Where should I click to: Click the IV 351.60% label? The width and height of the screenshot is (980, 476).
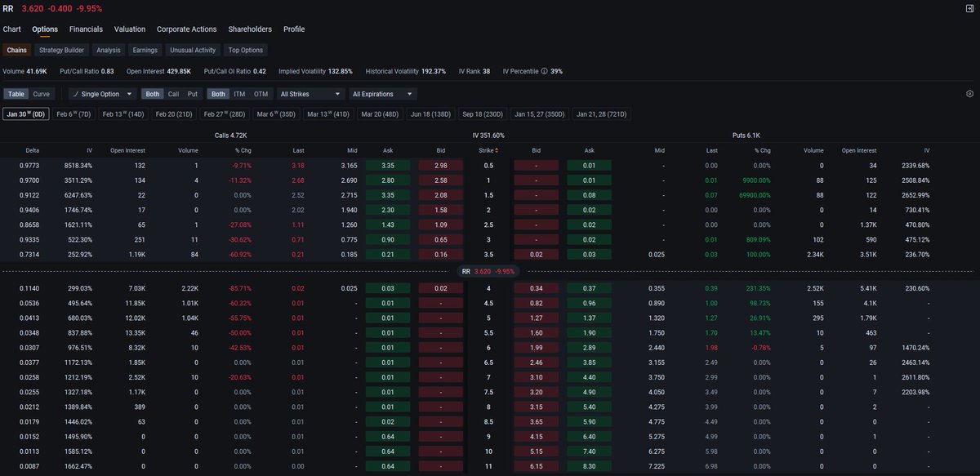[x=488, y=135]
